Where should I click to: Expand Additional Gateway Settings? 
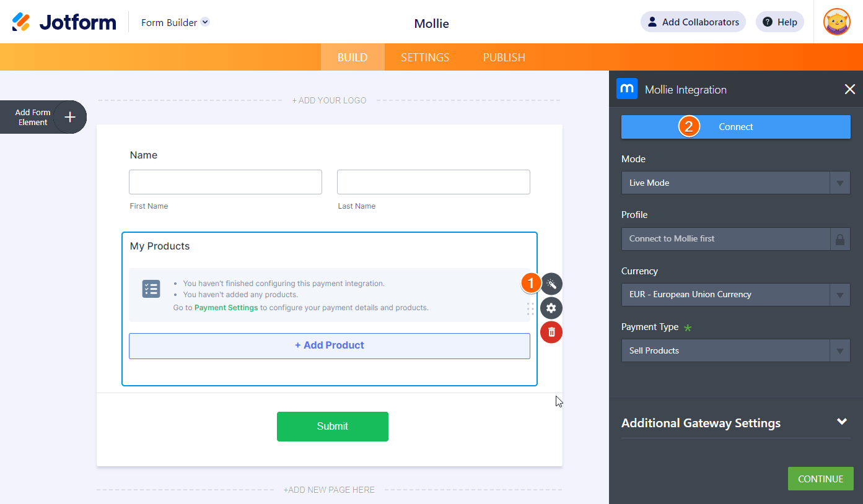736,423
